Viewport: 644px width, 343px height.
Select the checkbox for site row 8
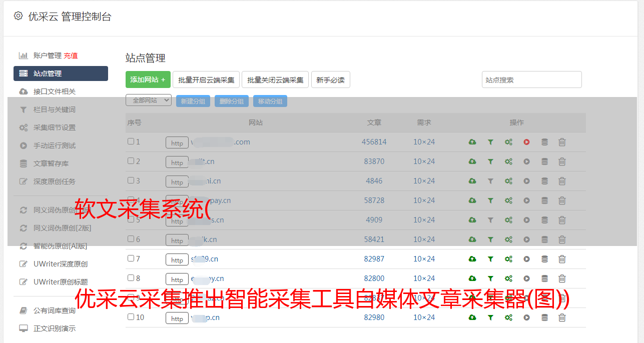pyautogui.click(x=131, y=278)
